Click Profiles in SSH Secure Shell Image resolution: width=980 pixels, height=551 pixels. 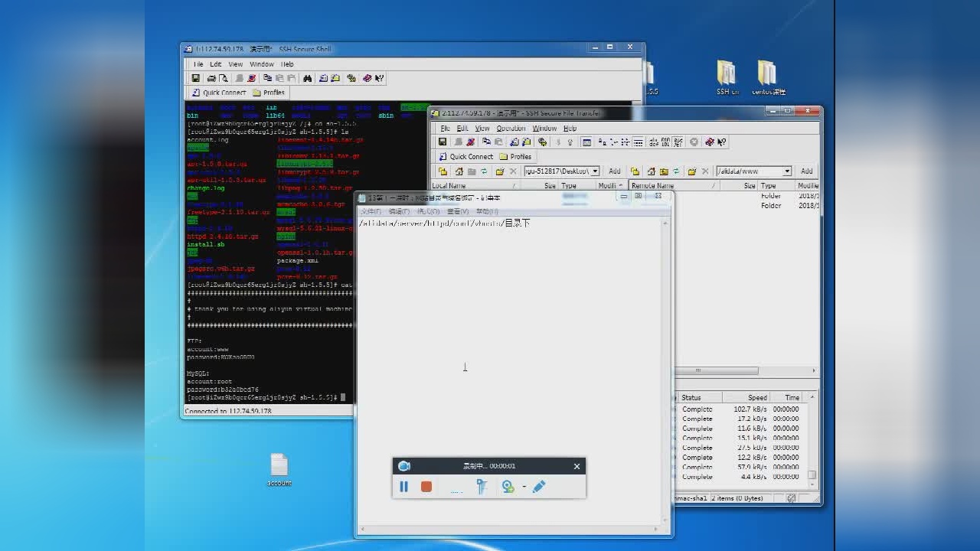pyautogui.click(x=269, y=93)
